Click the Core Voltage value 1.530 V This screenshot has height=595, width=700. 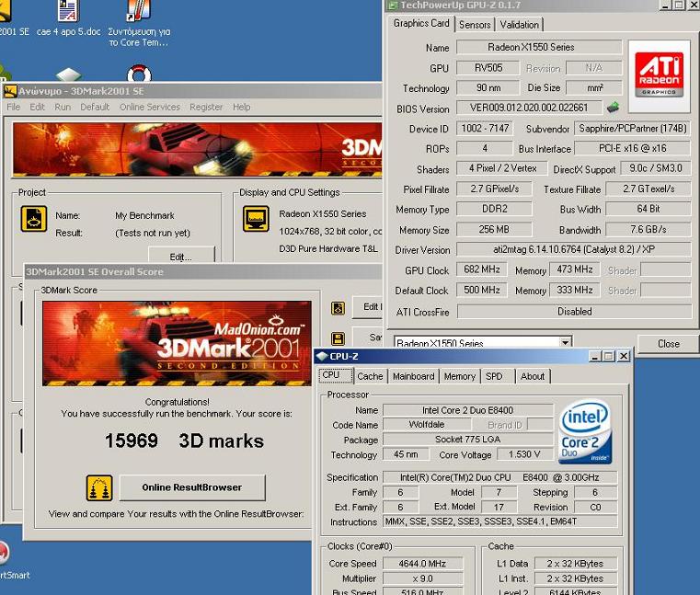524,454
